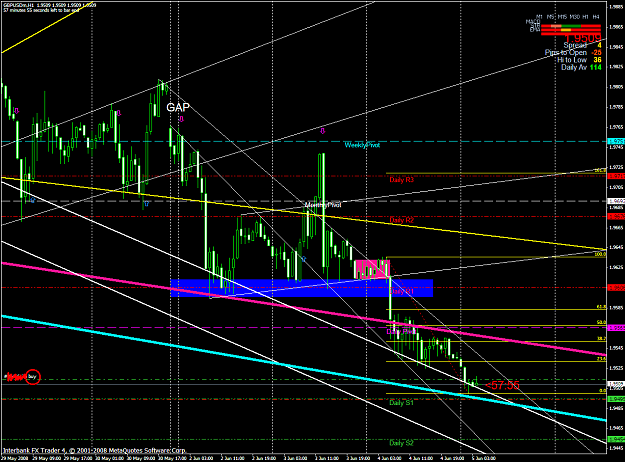Click the 'H4' timeframe header
Viewport: 625px width, 462px height.
coord(596,17)
